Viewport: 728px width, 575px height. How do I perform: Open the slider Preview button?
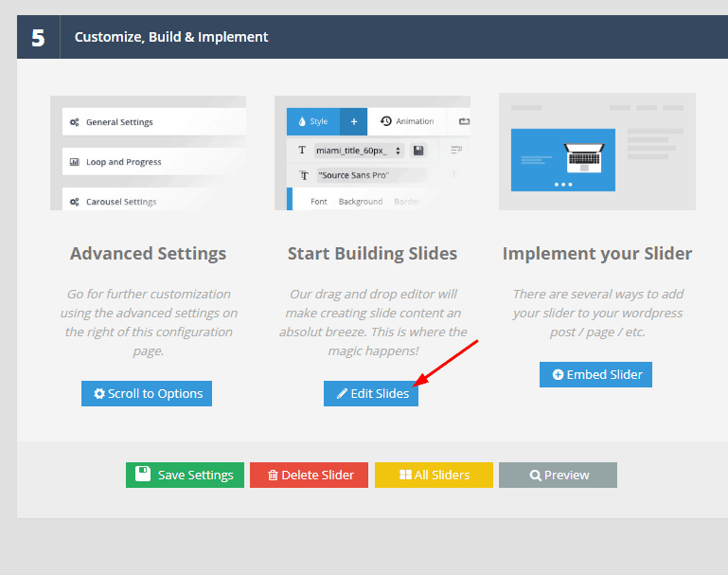tap(559, 475)
